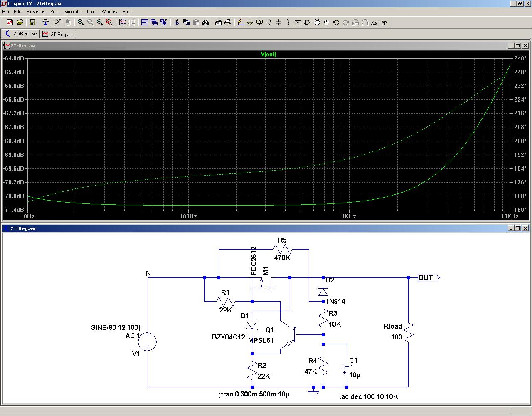
Task: Click the New Schematic icon
Action: [10, 22]
